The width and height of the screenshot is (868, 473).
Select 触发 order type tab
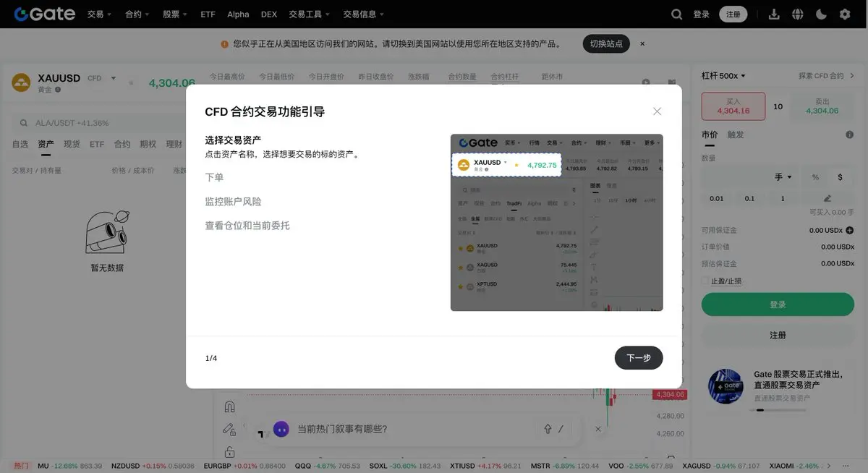pos(736,135)
